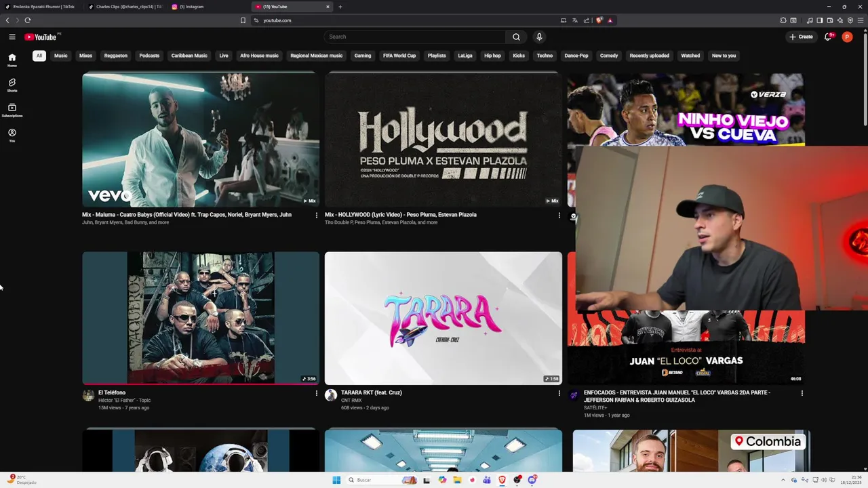Select the Afro House music chip
868x488 pixels.
pos(259,56)
